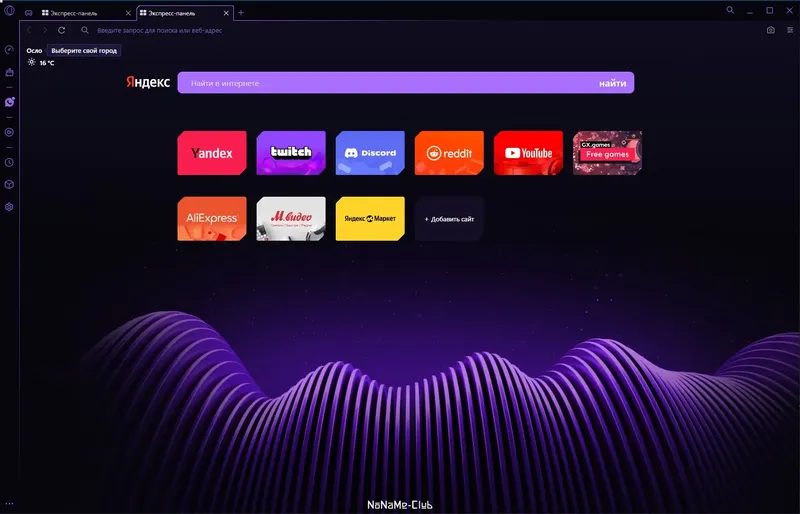The height and width of the screenshot is (514, 800).
Task: Open the Extensions cube icon in sidebar
Action: 9,184
